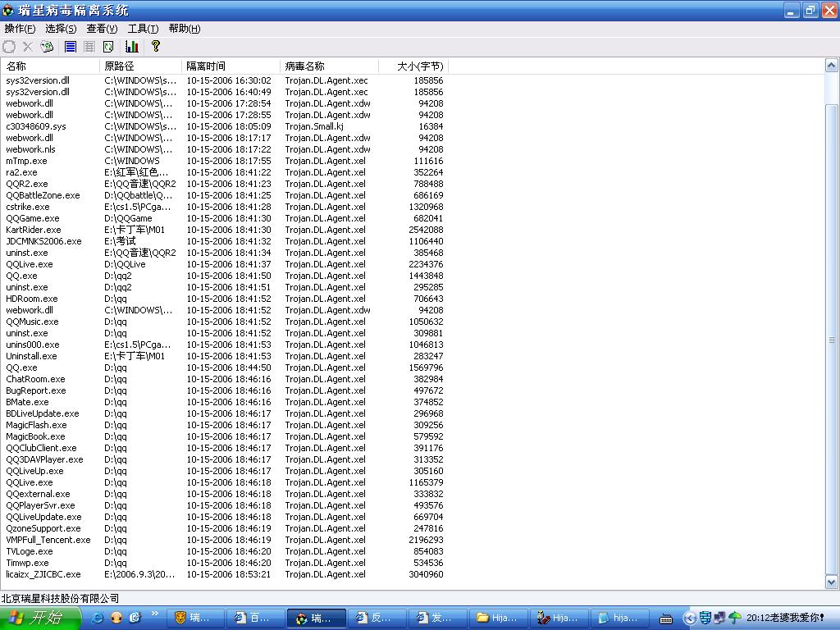840x630 pixels.
Task: Click scrollbar up arrow
Action: 831,66
